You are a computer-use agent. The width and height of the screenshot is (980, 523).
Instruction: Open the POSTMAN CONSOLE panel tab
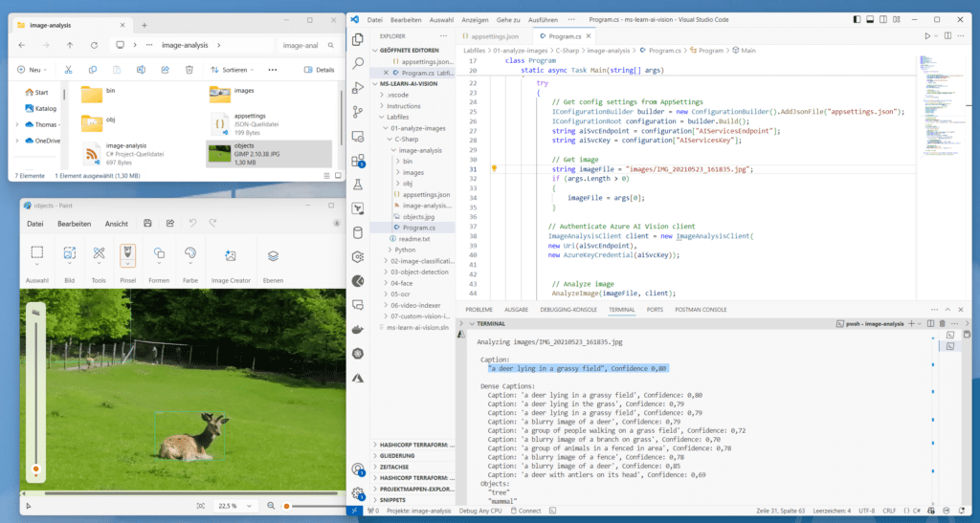click(x=701, y=310)
